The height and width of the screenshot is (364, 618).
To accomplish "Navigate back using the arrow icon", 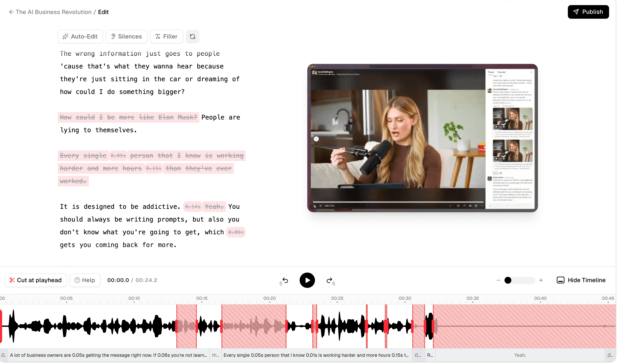I will coord(11,12).
